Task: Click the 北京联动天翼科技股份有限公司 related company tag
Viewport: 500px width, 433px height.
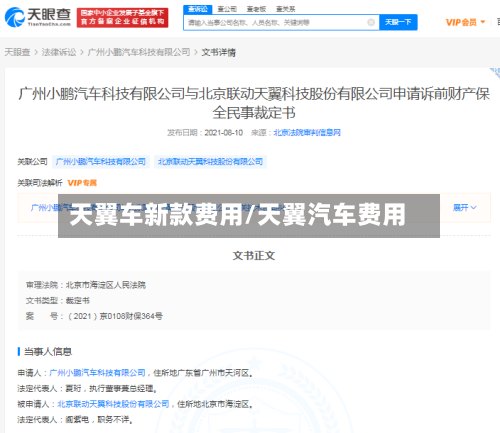Action: tap(210, 162)
